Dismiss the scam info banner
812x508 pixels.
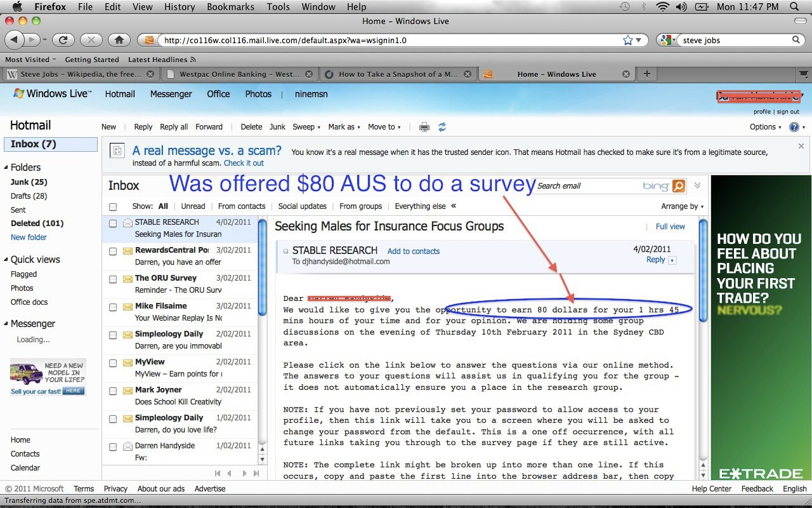(801, 146)
